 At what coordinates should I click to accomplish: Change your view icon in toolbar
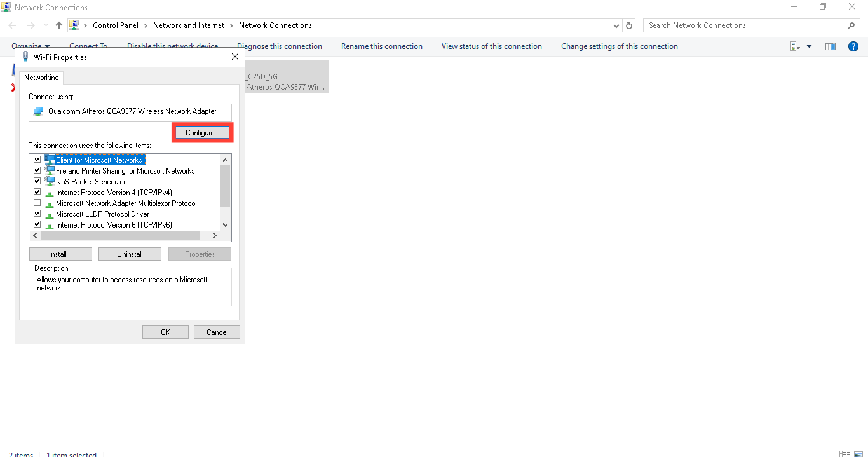click(795, 46)
